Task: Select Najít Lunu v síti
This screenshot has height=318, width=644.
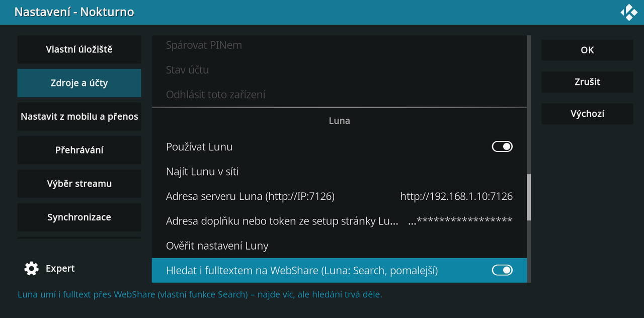Action: tap(339, 172)
